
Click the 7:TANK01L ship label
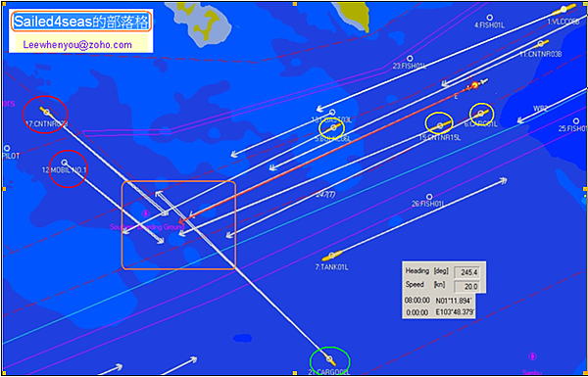coord(332,267)
